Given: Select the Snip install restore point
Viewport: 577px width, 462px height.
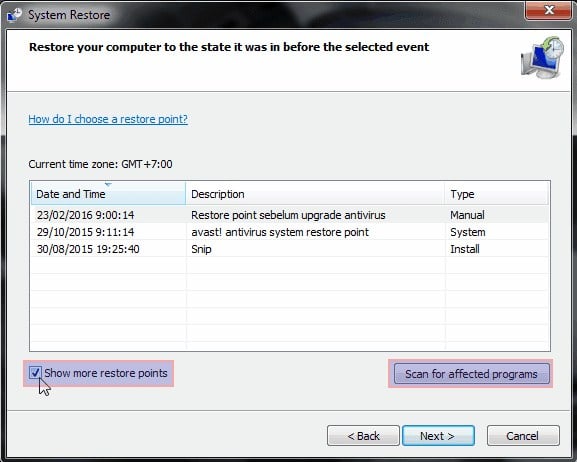Looking at the screenshot, I should point(290,249).
